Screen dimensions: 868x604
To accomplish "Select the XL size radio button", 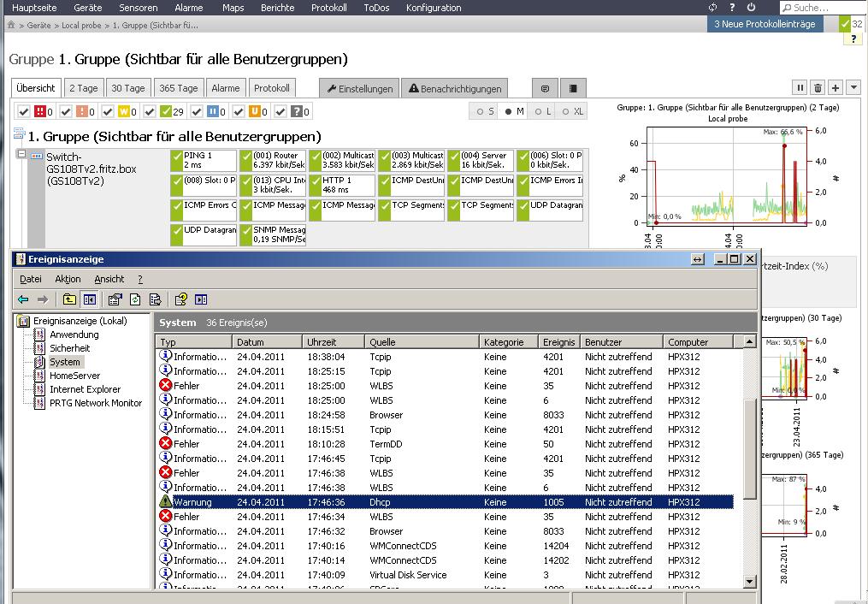I will tap(565, 112).
